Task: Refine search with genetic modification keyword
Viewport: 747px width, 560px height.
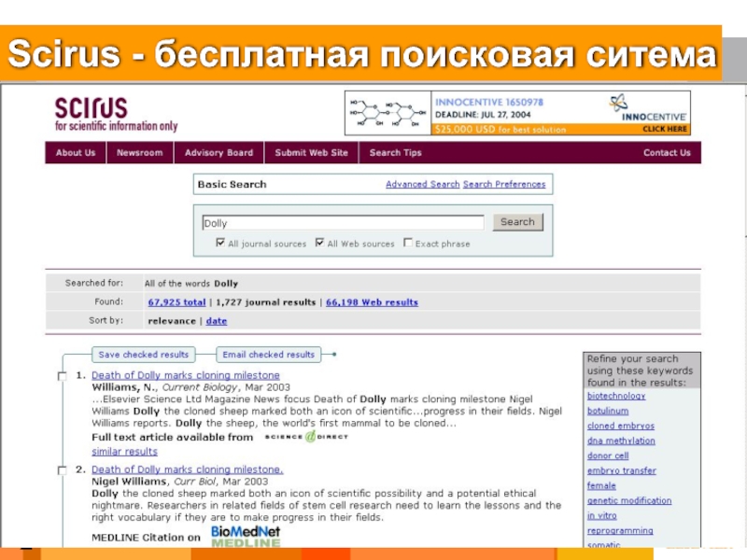Action: coord(629,500)
